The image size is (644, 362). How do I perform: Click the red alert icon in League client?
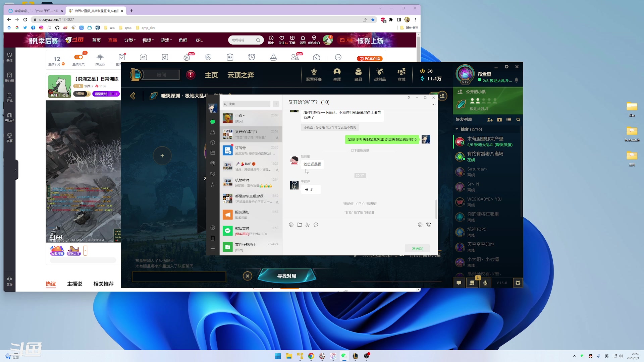coord(191,75)
